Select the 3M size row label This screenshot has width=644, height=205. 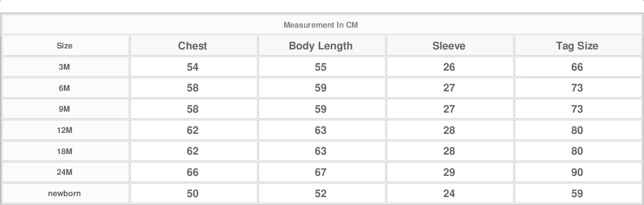click(65, 67)
